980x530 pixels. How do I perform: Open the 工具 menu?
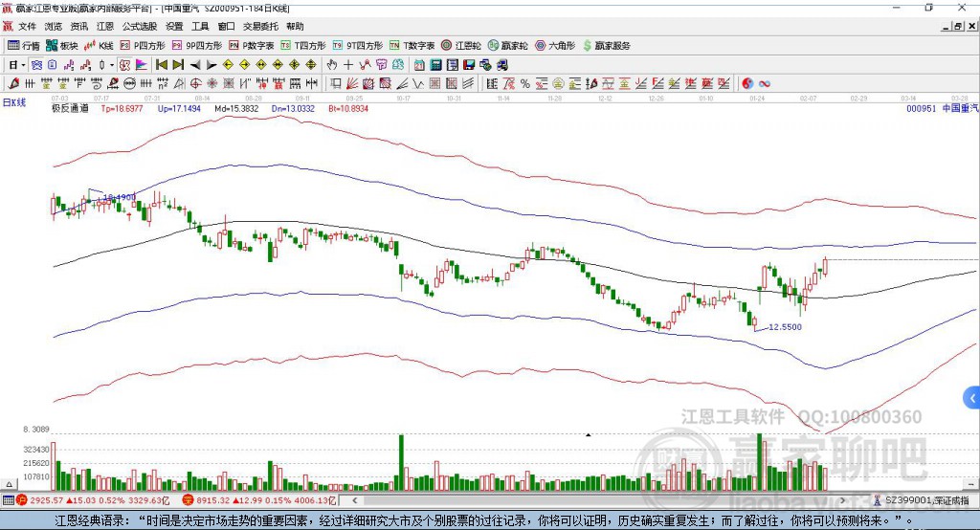(200, 26)
